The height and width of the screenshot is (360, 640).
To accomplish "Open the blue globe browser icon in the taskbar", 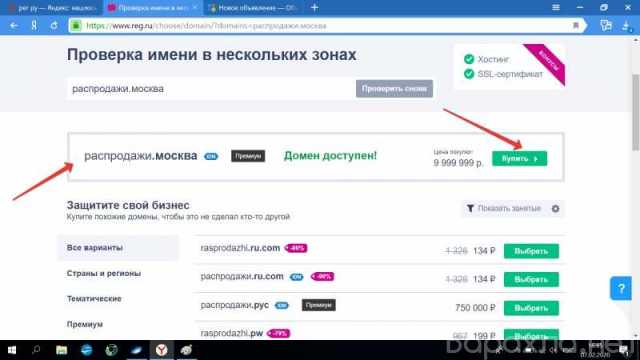I will [x=87, y=350].
